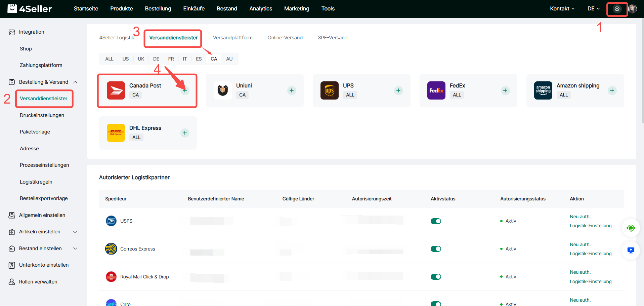644x306 pixels.
Task: Click the user profile avatar
Action: pos(633,9)
